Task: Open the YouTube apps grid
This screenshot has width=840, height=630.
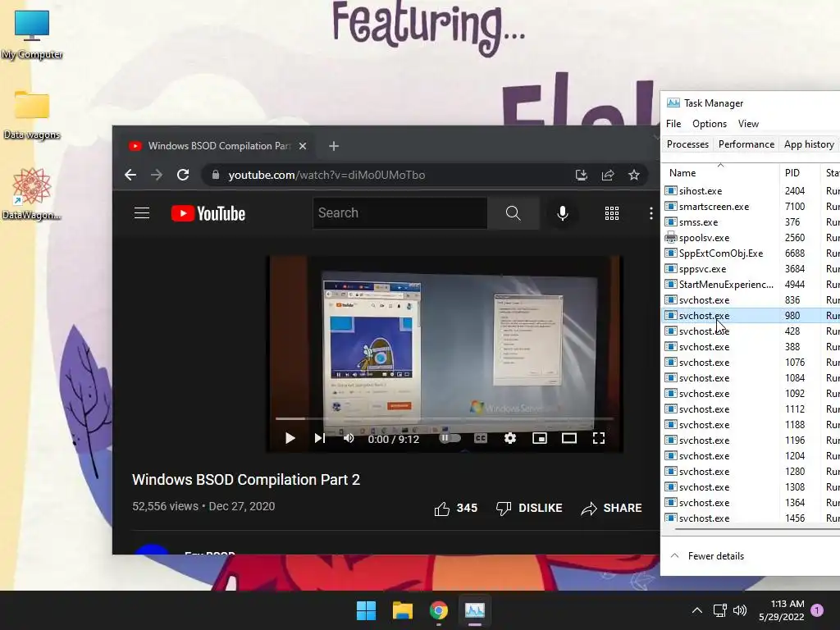Action: click(612, 213)
